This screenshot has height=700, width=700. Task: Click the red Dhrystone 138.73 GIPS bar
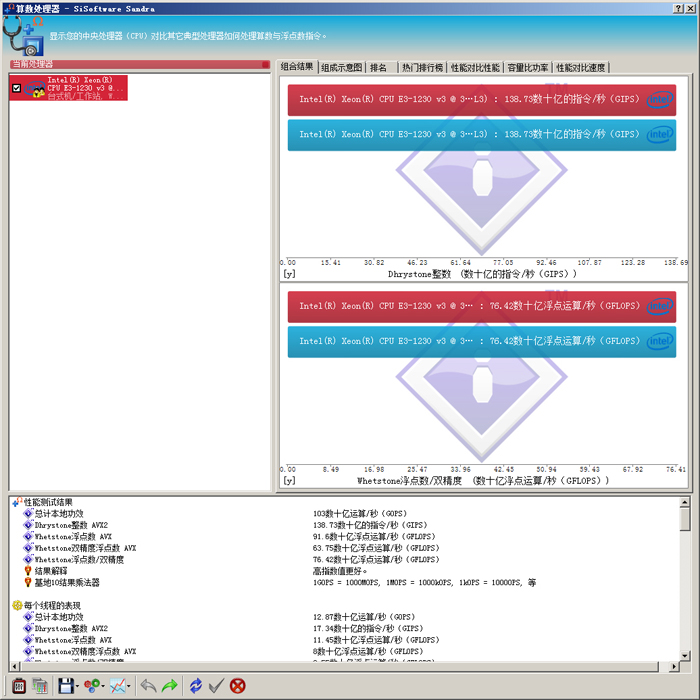point(482,100)
